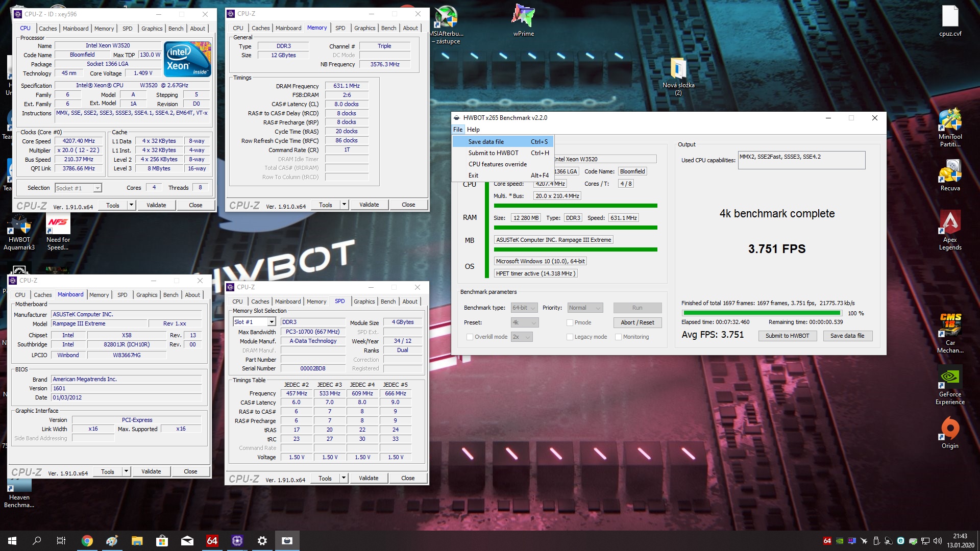
Task: Switch to Graphics tab in CPU-Z SPD window
Action: [364, 302]
